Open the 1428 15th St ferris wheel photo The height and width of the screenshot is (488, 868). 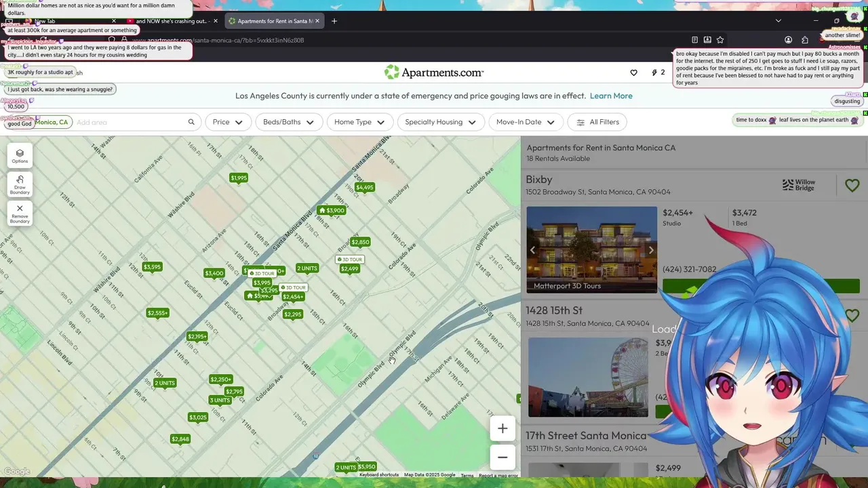(588, 377)
